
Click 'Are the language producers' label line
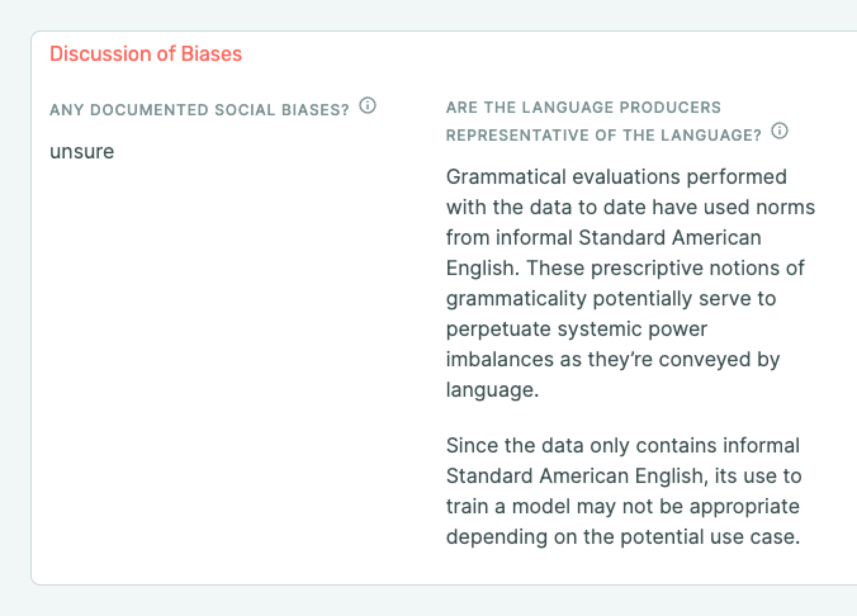click(584, 107)
